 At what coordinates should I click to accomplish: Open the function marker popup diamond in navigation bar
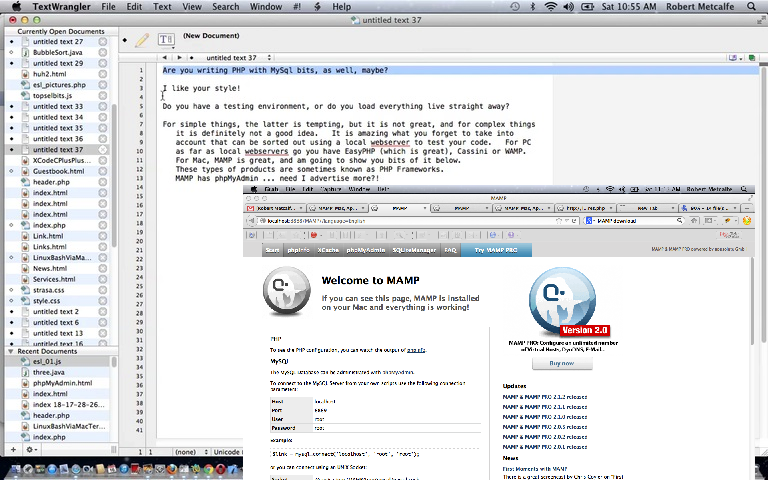192,58
